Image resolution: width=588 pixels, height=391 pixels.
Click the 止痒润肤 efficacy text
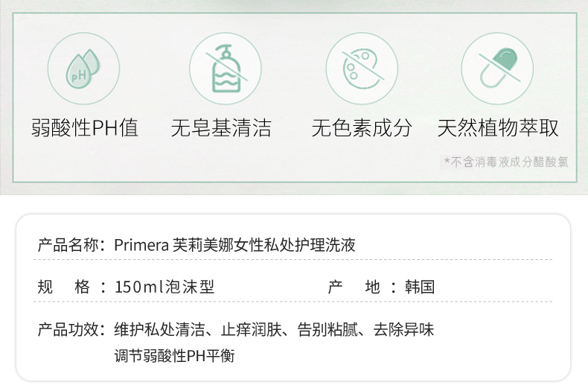[x=252, y=329]
